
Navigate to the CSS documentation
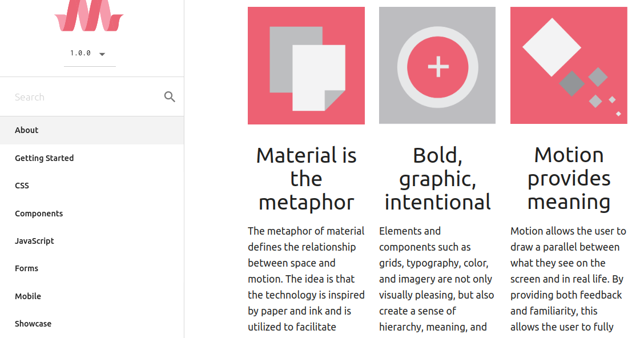(x=22, y=185)
